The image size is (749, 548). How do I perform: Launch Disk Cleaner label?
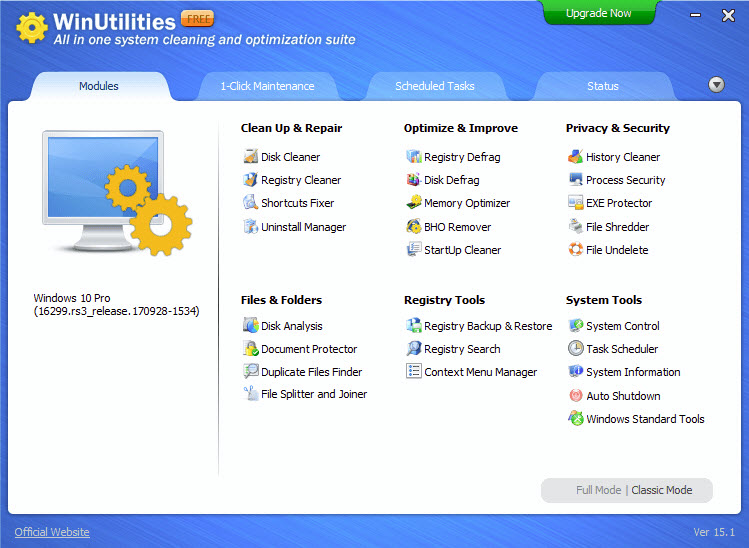(x=290, y=157)
